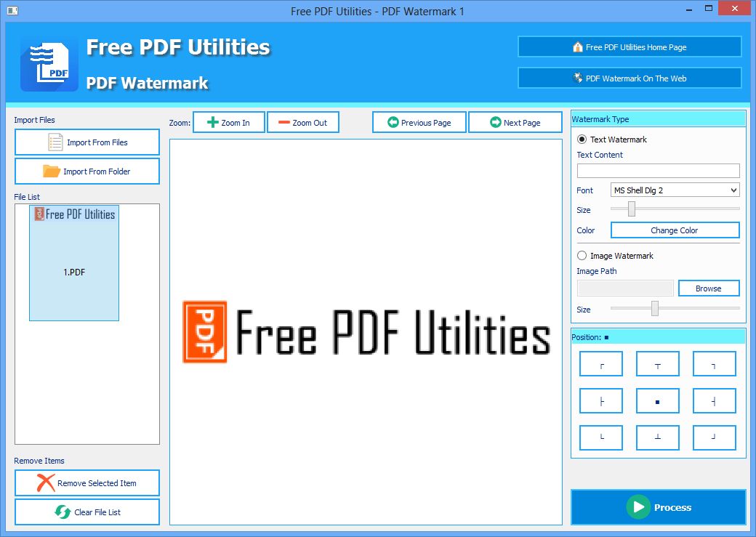
Task: Enable the Image Watermark option
Action: pos(581,255)
